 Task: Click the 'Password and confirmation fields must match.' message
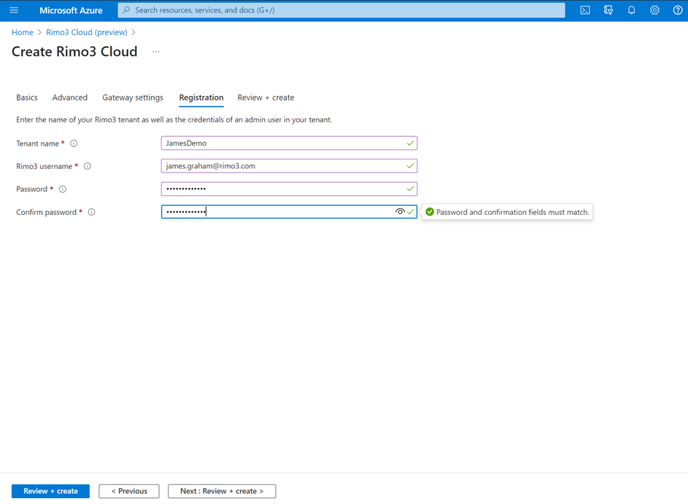tap(512, 212)
